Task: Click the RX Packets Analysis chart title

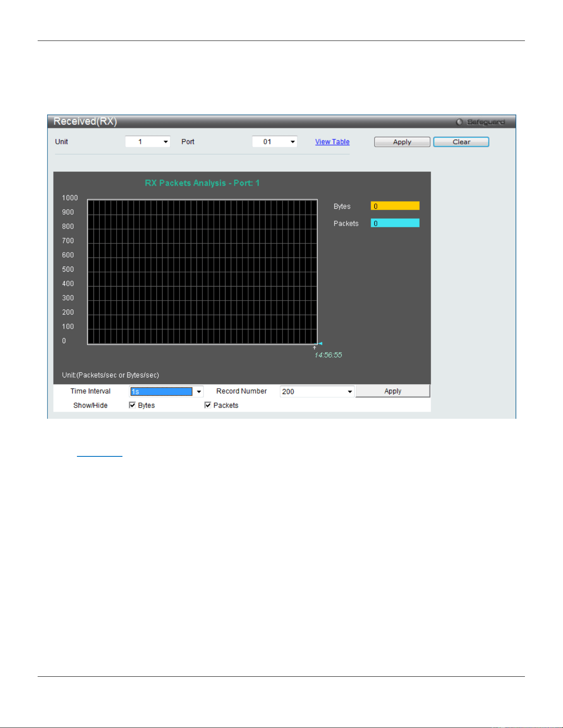Action: (x=202, y=183)
